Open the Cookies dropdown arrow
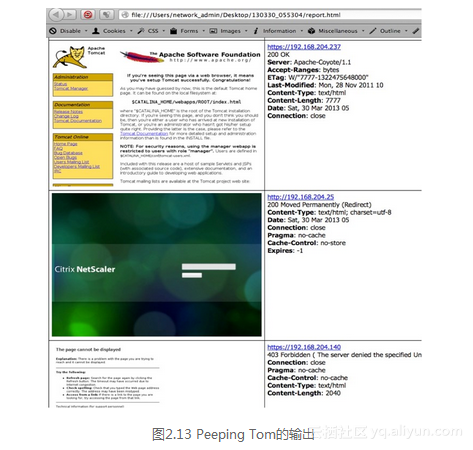The height and width of the screenshot is (450, 473). [131, 31]
